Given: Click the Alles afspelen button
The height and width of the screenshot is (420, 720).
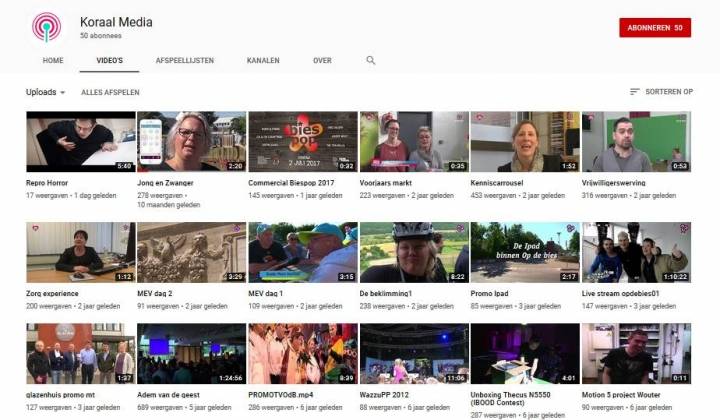Looking at the screenshot, I should tap(110, 92).
